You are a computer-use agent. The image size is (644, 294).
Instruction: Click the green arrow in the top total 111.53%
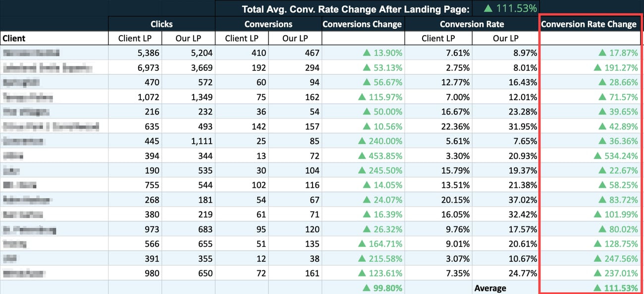488,8
